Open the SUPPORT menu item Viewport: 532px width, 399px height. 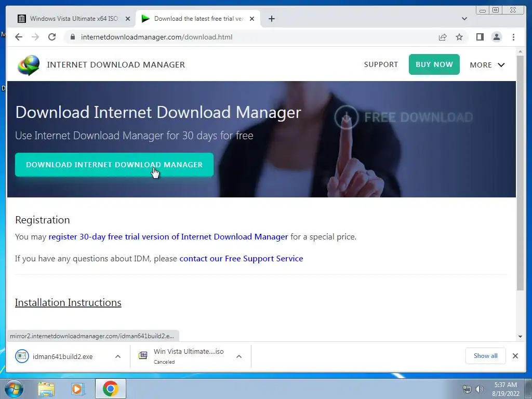[381, 64]
